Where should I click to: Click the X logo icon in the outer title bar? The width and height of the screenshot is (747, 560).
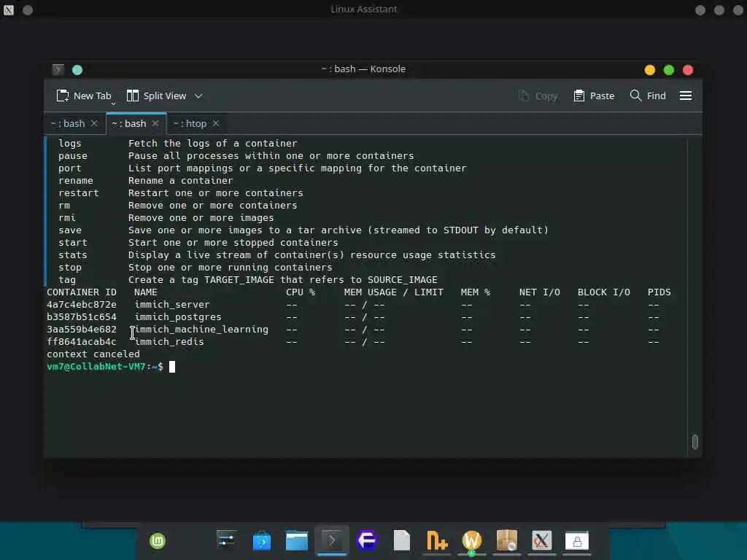pyautogui.click(x=9, y=9)
